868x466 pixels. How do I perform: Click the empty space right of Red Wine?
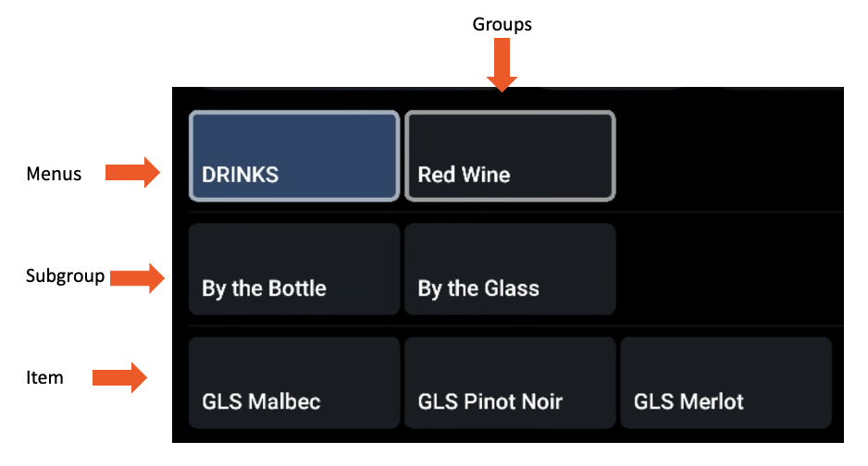pos(729,156)
